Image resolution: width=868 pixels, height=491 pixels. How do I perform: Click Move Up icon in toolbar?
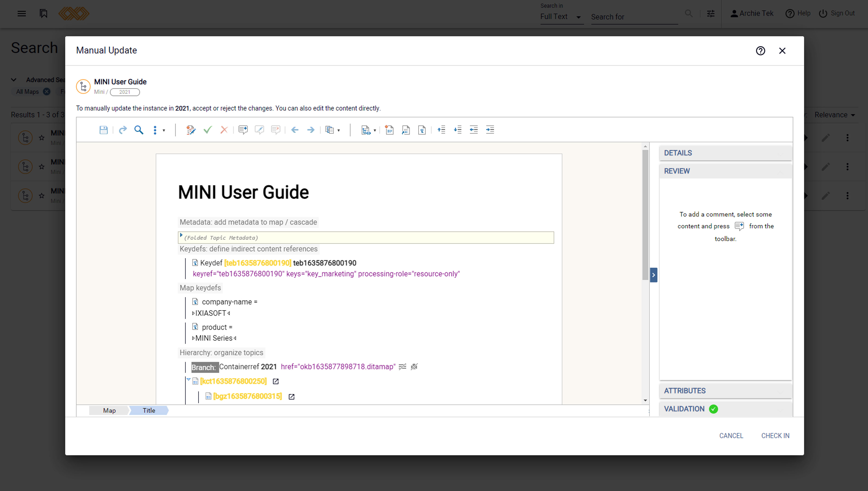tap(441, 130)
